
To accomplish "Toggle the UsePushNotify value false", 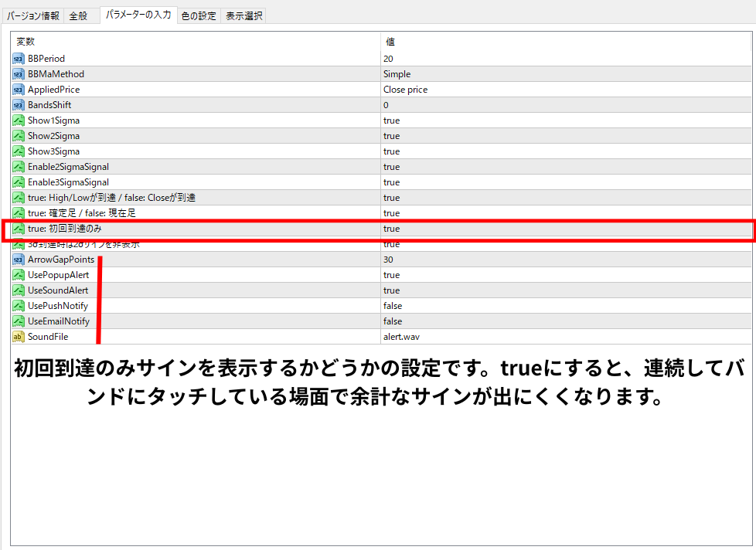I will (393, 306).
